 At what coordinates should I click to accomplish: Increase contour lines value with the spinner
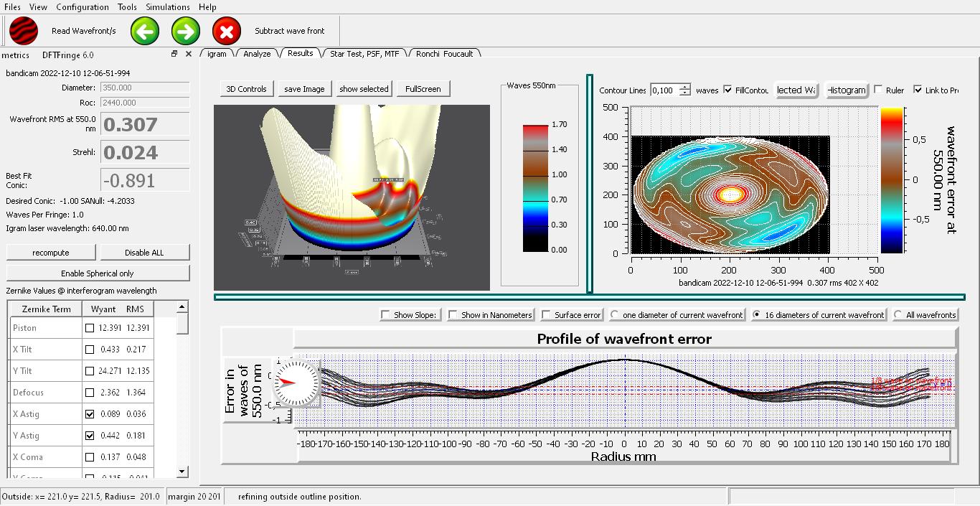point(685,87)
